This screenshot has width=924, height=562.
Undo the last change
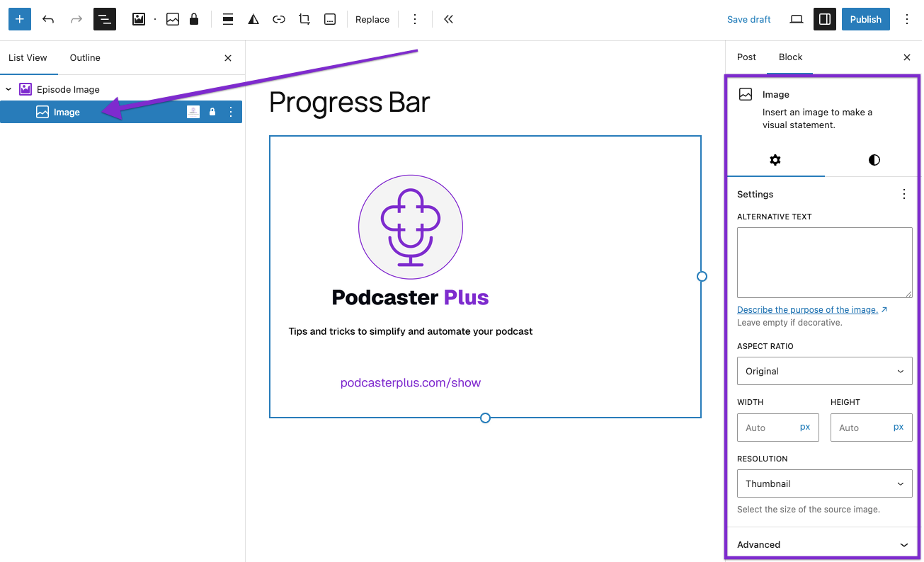point(48,19)
